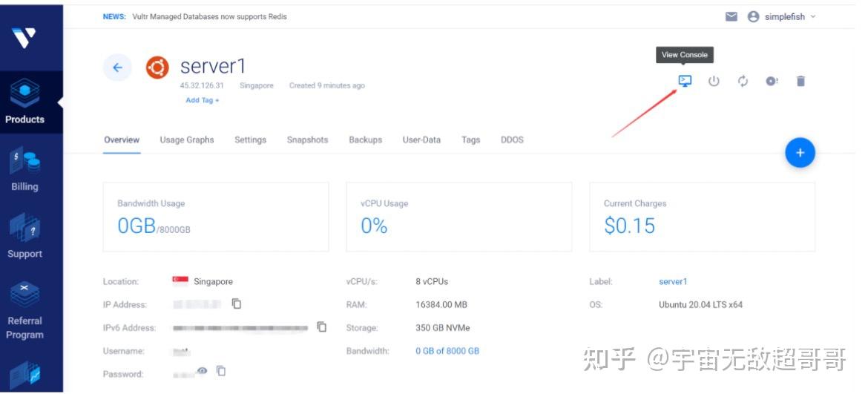Open the Referral Program section
Viewport: 868px width, 394px height.
(25, 311)
